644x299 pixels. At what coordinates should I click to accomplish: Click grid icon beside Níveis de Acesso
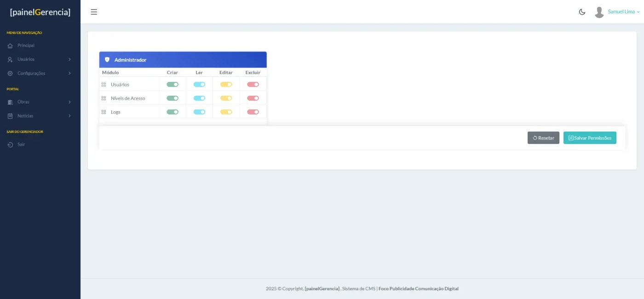(x=103, y=98)
